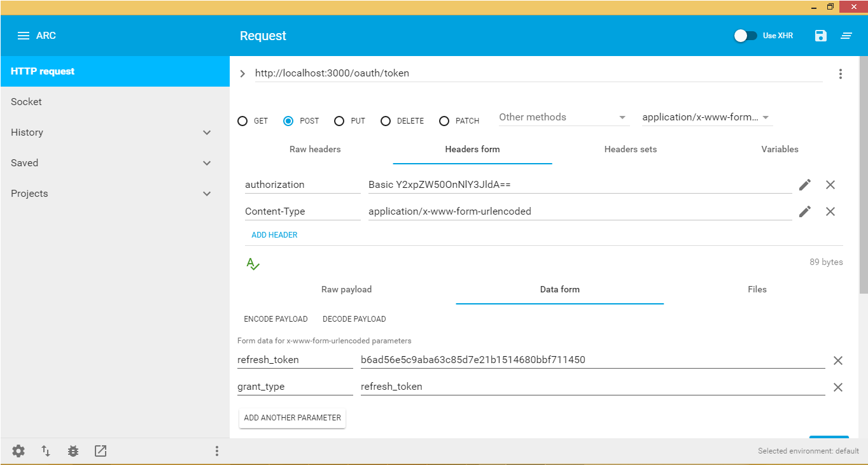The image size is (868, 465).
Task: Click the application/x-www-form-urlencoded header value field
Action: (580, 211)
